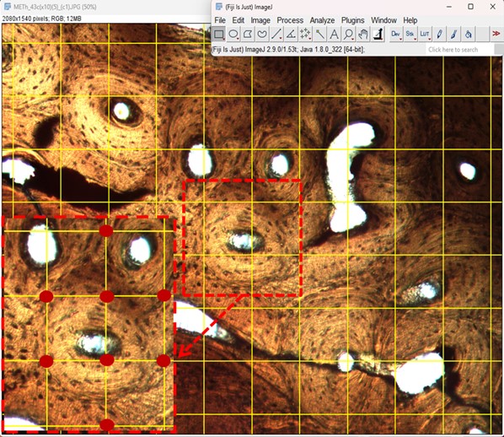Select the Hand scrolling tool

click(x=363, y=34)
